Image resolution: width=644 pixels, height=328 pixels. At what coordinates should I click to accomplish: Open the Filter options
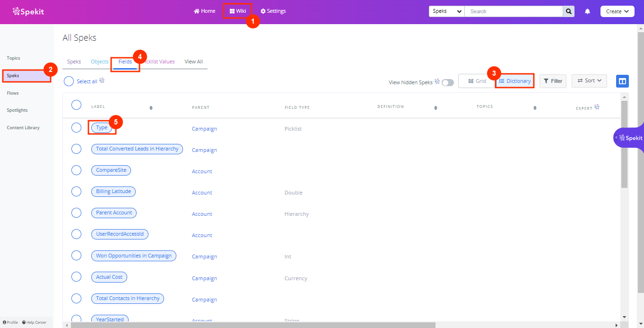pos(553,81)
